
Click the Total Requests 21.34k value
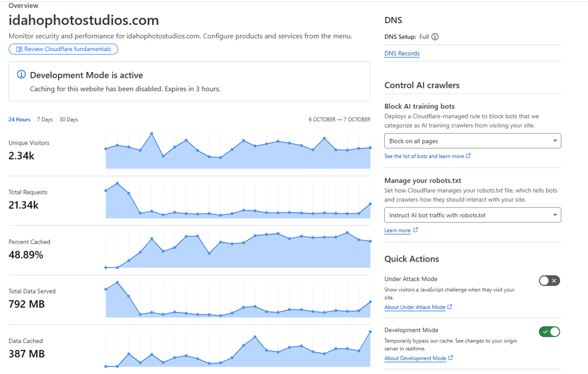pos(24,205)
